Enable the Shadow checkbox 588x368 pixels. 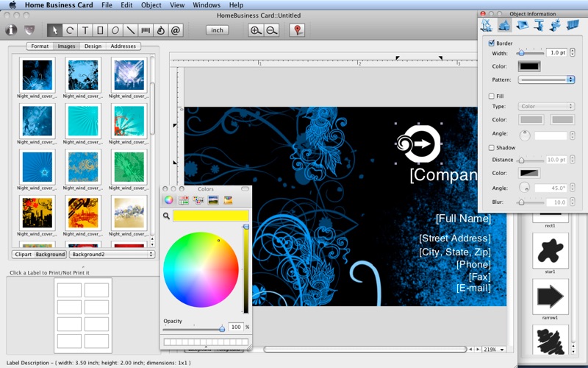pos(492,148)
